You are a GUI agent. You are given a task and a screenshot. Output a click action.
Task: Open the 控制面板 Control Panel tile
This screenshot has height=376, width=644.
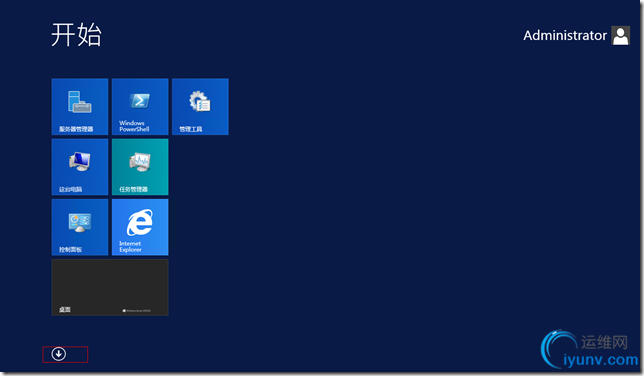[80, 227]
